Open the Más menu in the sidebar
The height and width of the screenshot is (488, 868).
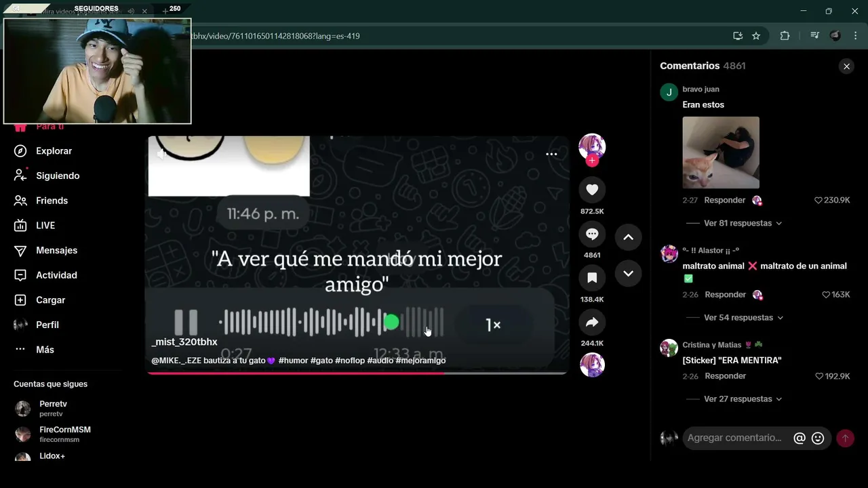click(x=35, y=350)
